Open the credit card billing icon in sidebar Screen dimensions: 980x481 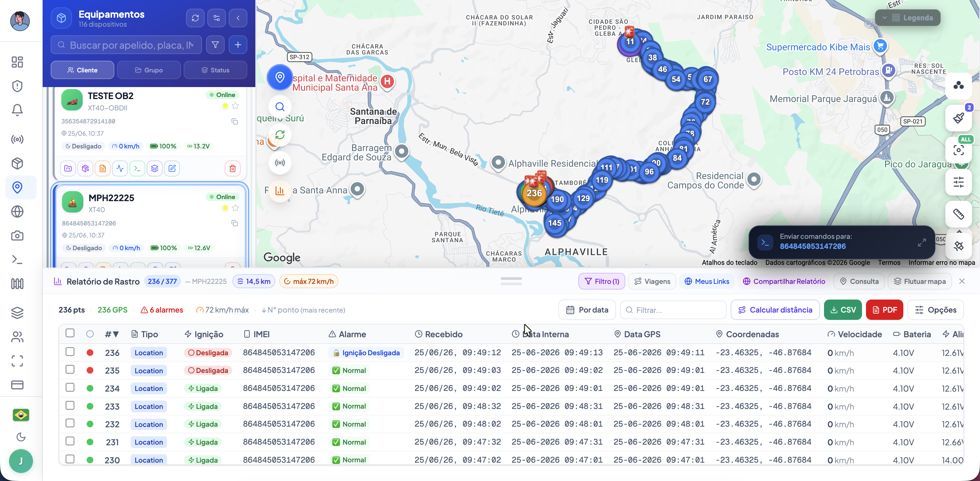pyautogui.click(x=17, y=385)
